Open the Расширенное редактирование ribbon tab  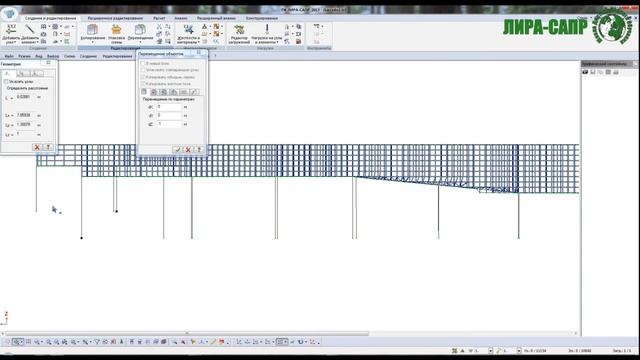click(115, 18)
